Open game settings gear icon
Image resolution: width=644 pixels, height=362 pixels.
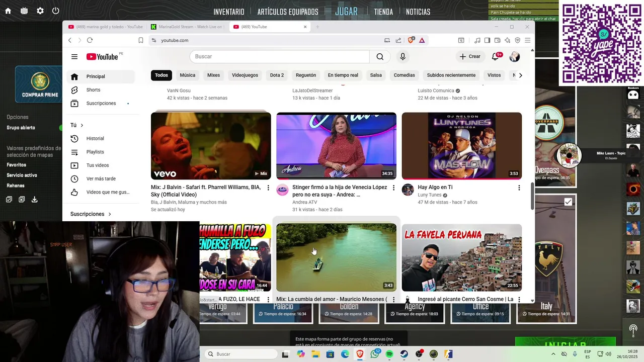tap(40, 11)
